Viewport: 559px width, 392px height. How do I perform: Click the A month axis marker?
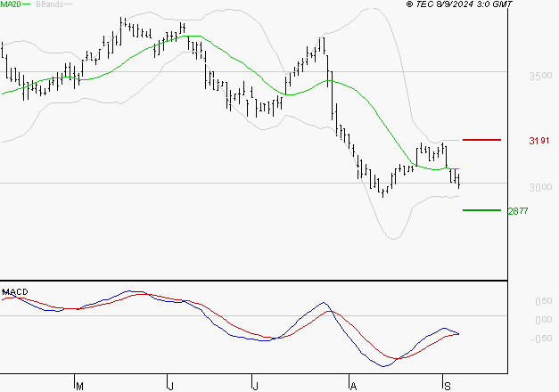coord(353,387)
